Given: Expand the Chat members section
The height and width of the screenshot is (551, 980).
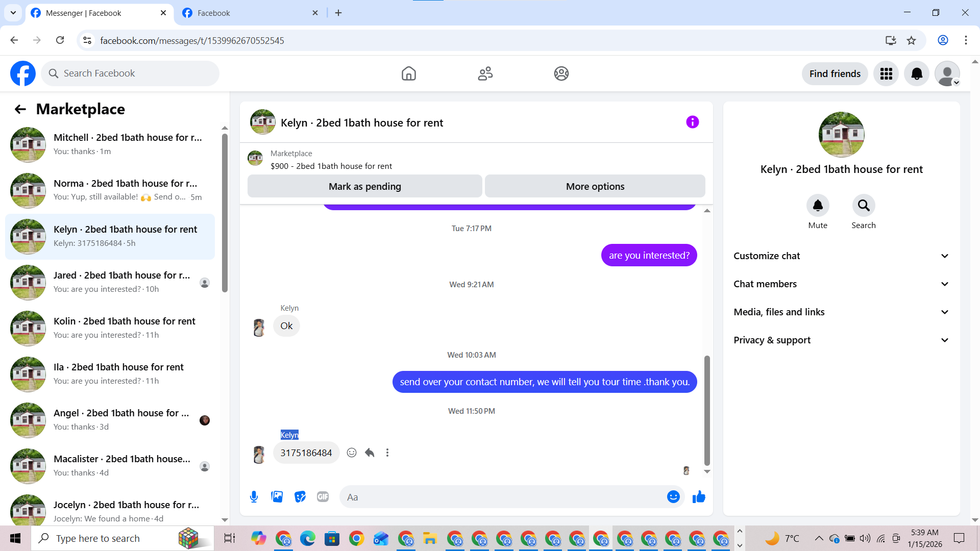Looking at the screenshot, I should [x=841, y=284].
